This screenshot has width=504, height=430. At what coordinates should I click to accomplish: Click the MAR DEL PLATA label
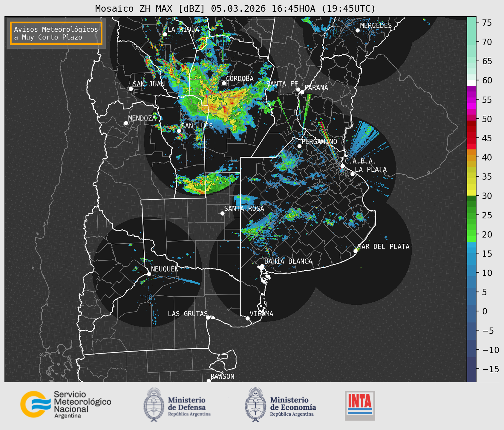[383, 247]
